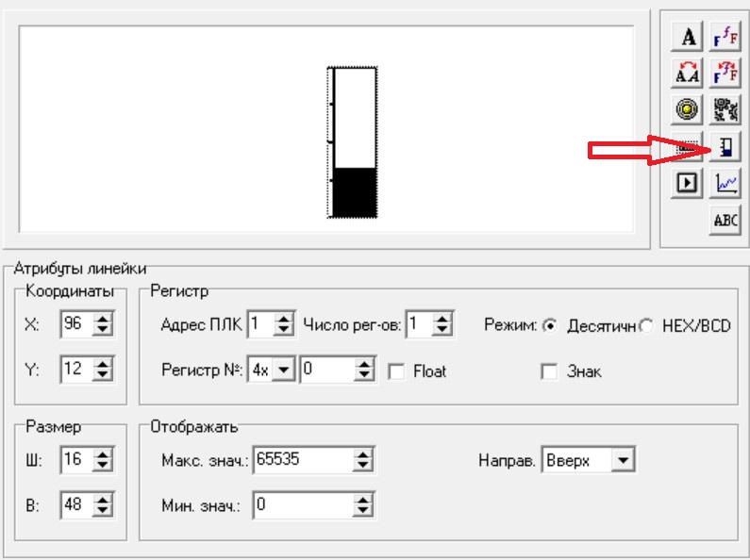Open the 'Направ.' direction dropdown
The height and width of the screenshot is (560, 750).
click(x=623, y=461)
